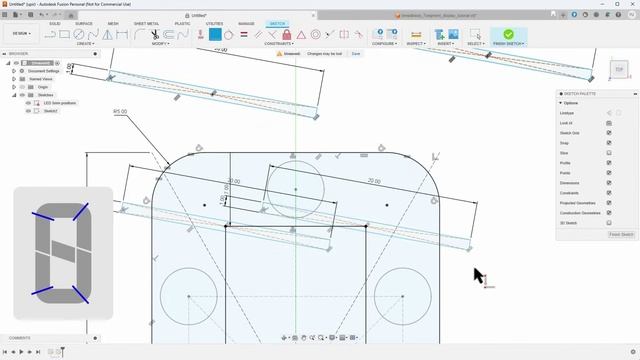Select the Trim scissors tool
The width and height of the screenshot is (640, 360).
pyautogui.click(x=155, y=35)
